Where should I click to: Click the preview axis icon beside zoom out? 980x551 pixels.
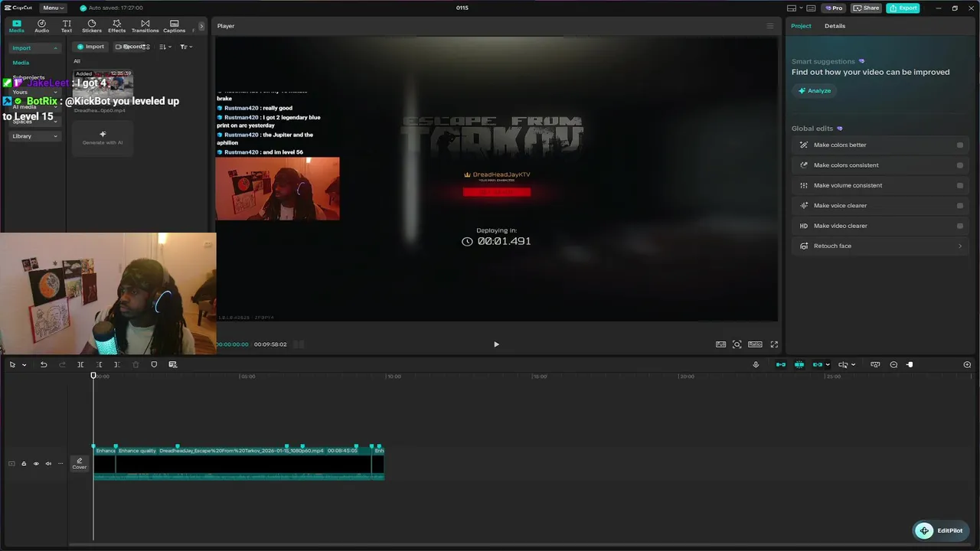coord(875,364)
